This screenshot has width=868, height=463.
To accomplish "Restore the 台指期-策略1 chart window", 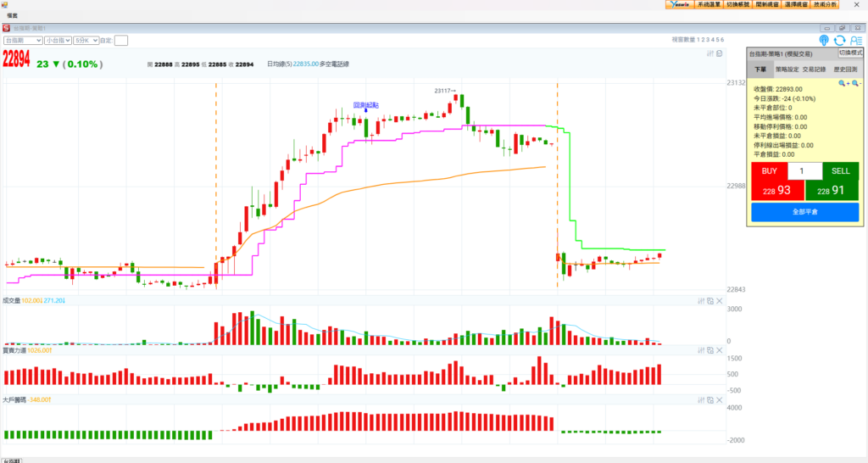I will tap(842, 28).
